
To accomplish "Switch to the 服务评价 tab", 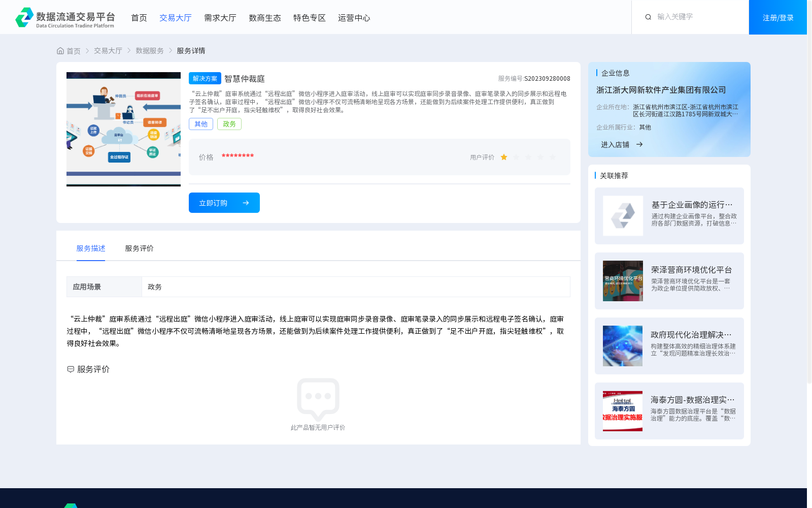I will [140, 248].
